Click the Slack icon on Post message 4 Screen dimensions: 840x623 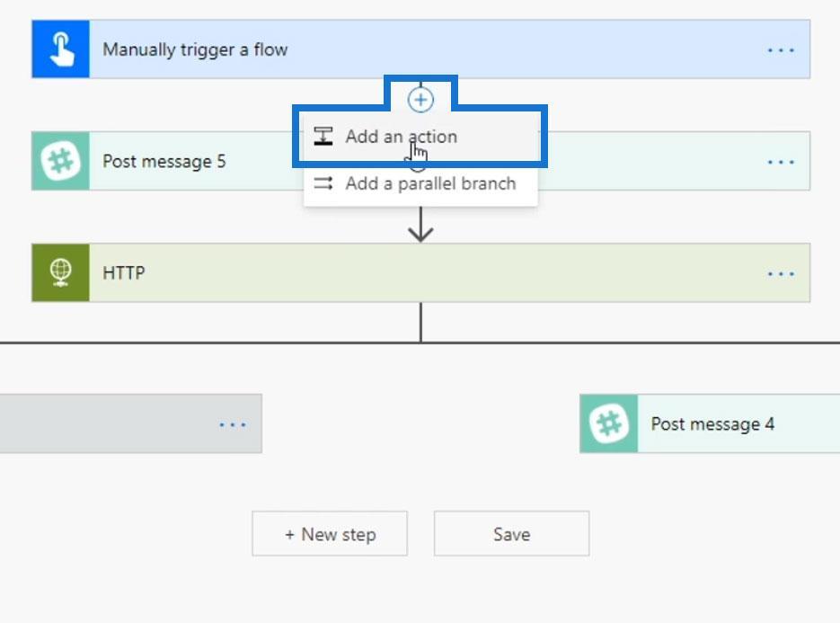point(609,423)
